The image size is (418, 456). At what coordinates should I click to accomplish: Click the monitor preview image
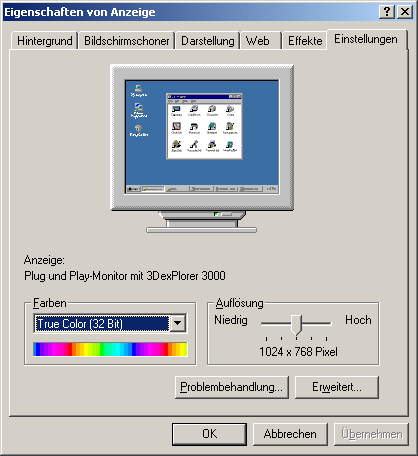[202, 148]
